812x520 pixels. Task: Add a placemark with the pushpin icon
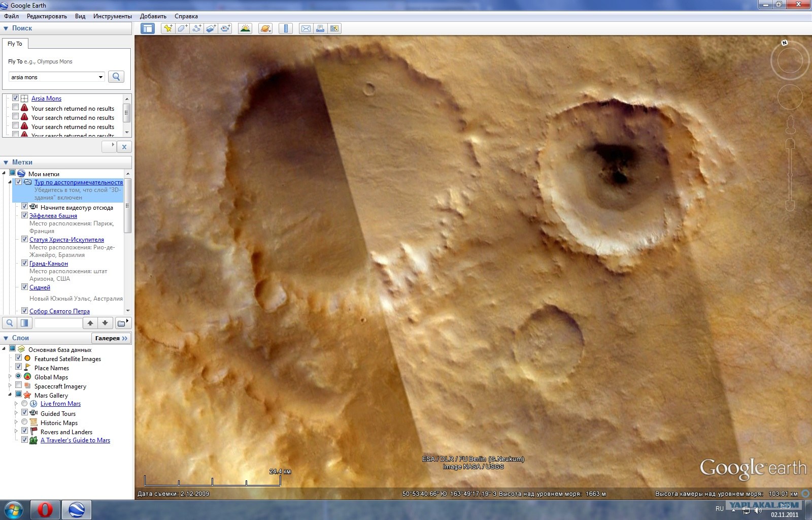(167, 28)
